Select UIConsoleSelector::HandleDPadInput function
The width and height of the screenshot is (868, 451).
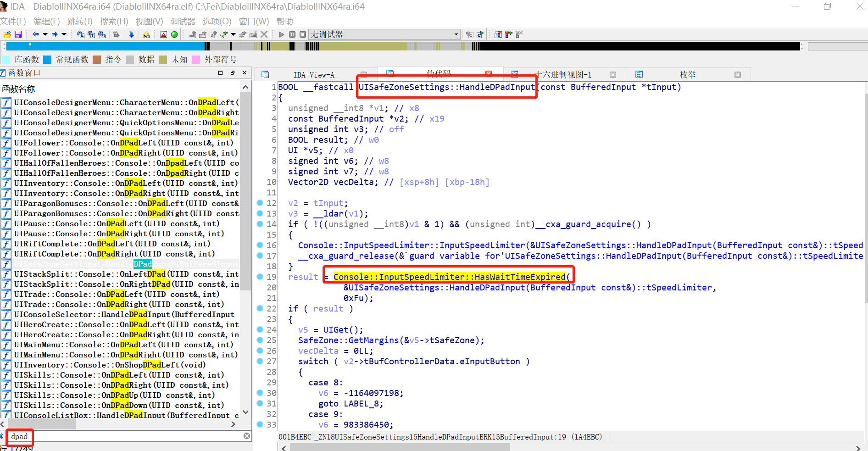click(x=119, y=314)
